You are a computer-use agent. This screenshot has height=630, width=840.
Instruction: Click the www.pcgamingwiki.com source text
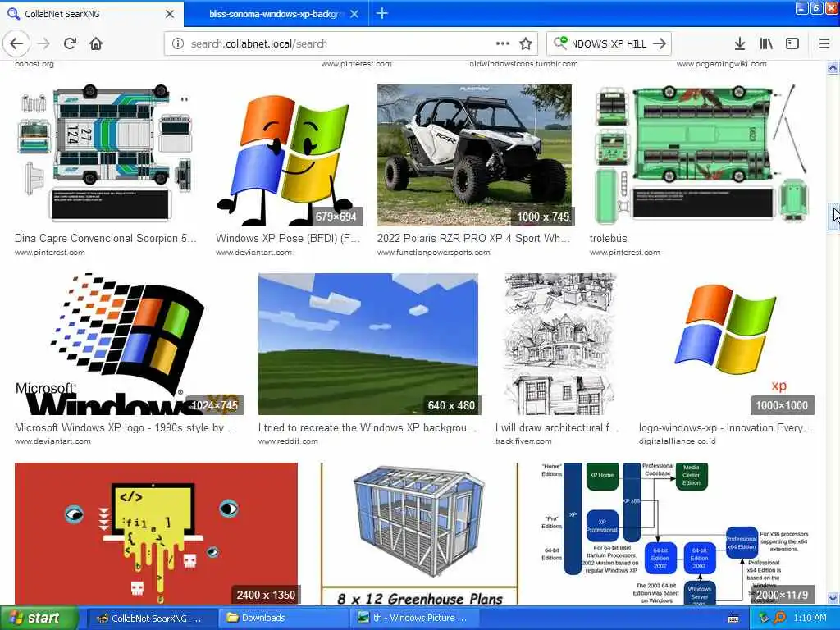point(721,64)
